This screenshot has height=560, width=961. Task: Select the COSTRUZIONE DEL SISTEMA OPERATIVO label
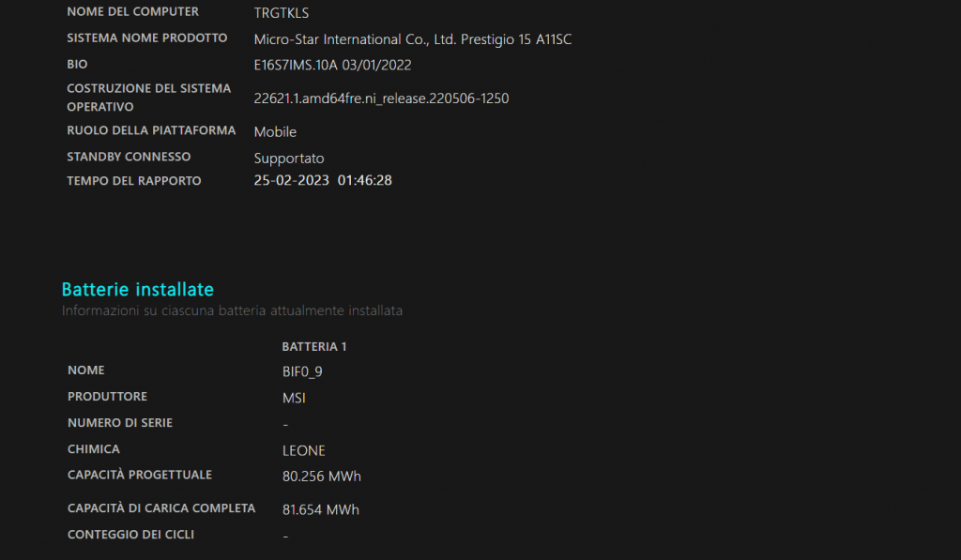(x=148, y=98)
